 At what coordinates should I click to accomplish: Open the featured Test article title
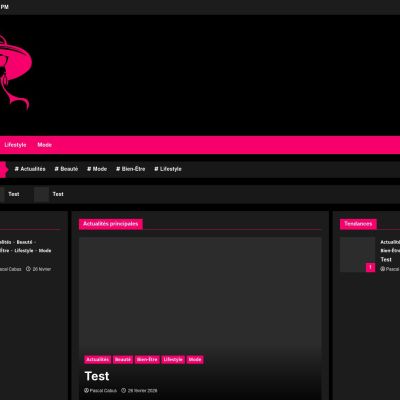[97, 376]
